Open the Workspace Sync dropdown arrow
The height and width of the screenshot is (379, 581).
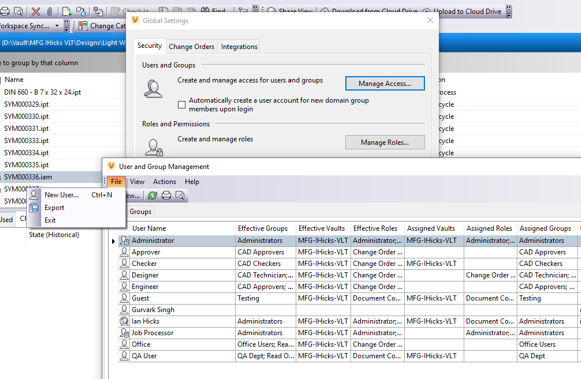coord(57,26)
